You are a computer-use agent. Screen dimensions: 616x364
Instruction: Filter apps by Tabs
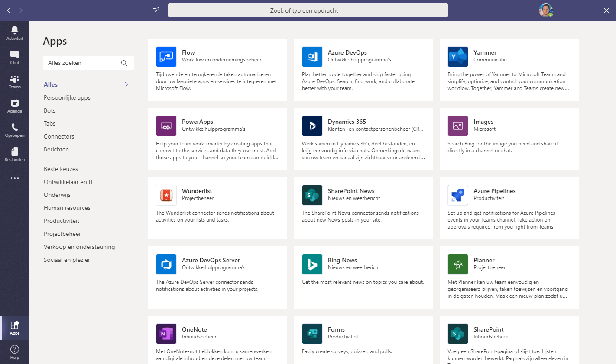tap(50, 123)
